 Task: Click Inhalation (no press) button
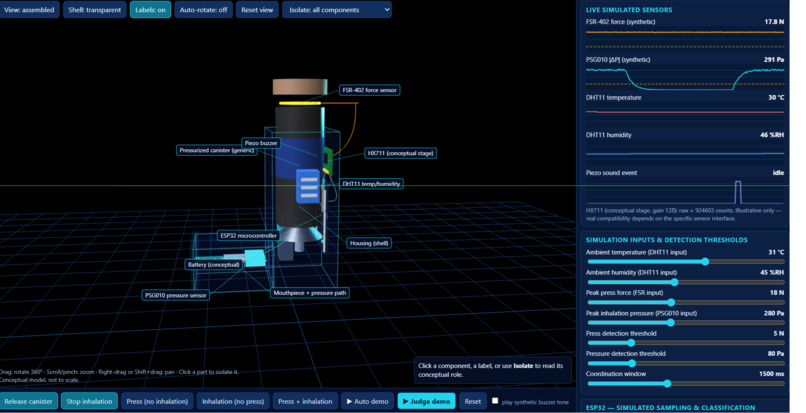click(x=233, y=401)
